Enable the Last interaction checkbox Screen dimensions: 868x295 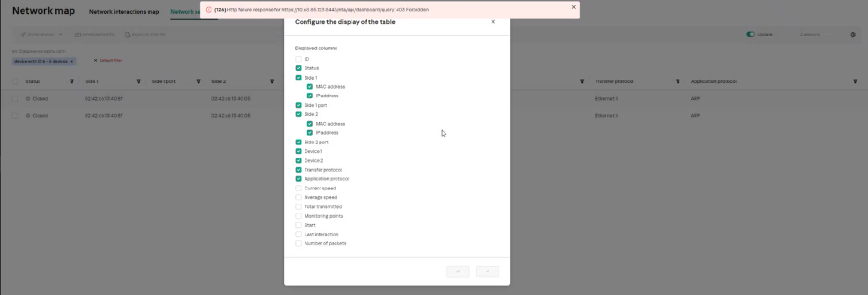[298, 234]
